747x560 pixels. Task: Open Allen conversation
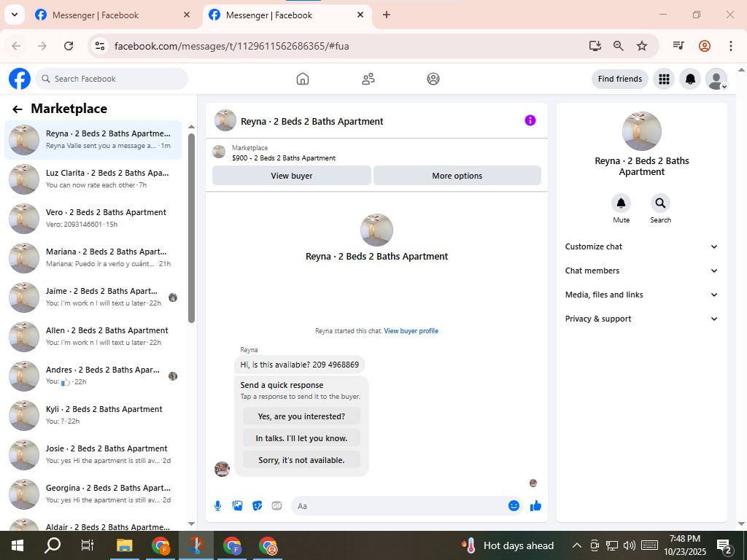coord(93,337)
